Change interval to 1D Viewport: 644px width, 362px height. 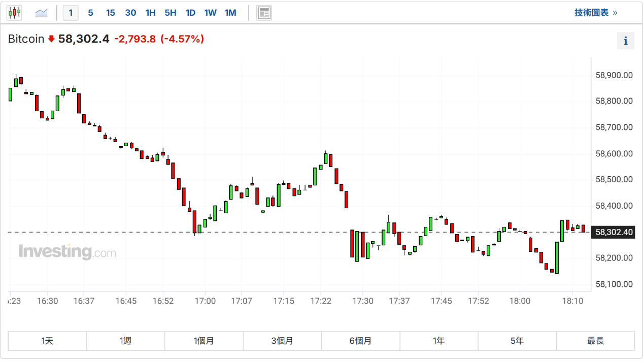pos(190,13)
